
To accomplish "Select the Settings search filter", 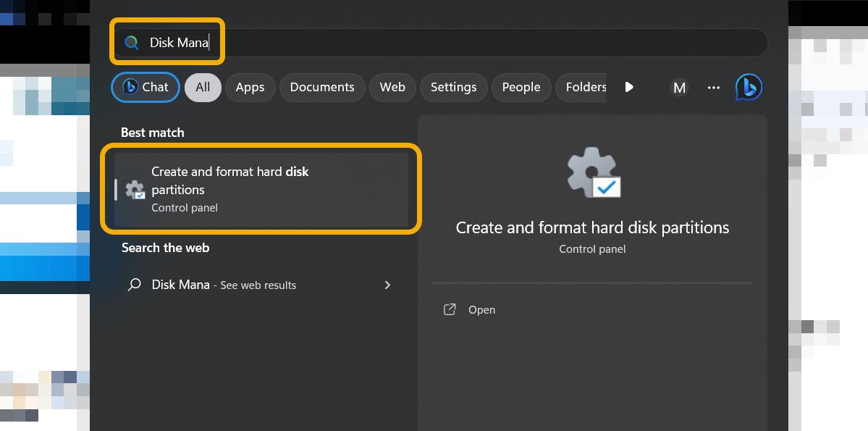I will point(453,87).
